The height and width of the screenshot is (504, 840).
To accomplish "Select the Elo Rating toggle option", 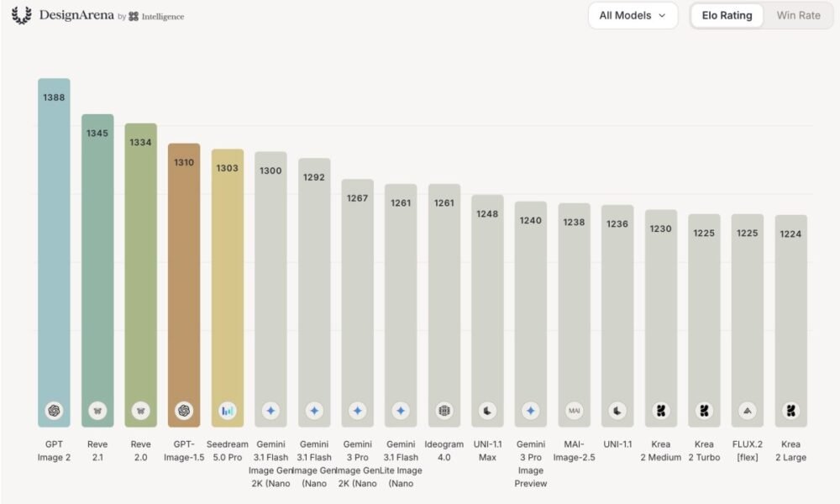I will (727, 15).
